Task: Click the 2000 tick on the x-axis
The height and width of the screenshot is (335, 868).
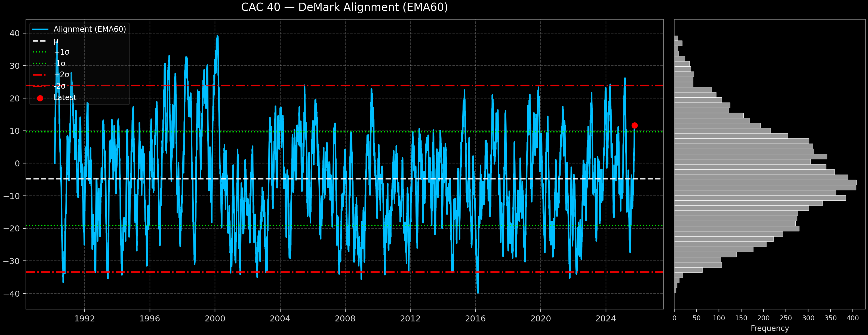Action: 215,318
